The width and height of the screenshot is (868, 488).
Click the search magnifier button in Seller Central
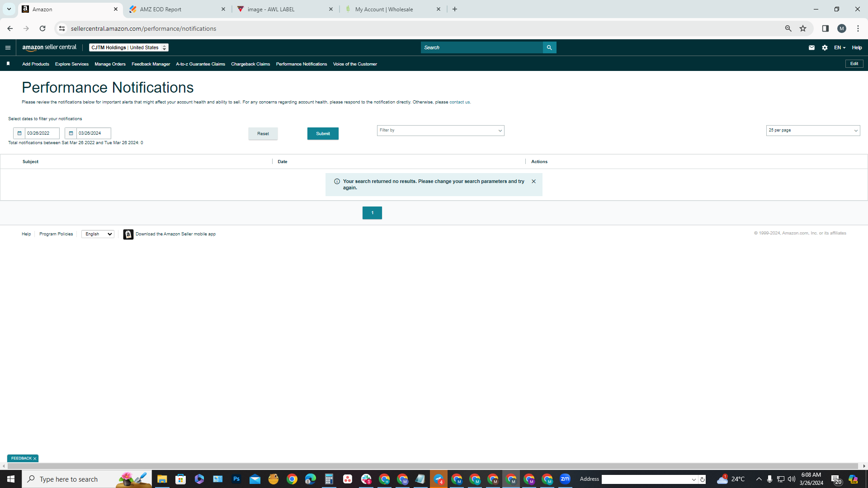(549, 47)
